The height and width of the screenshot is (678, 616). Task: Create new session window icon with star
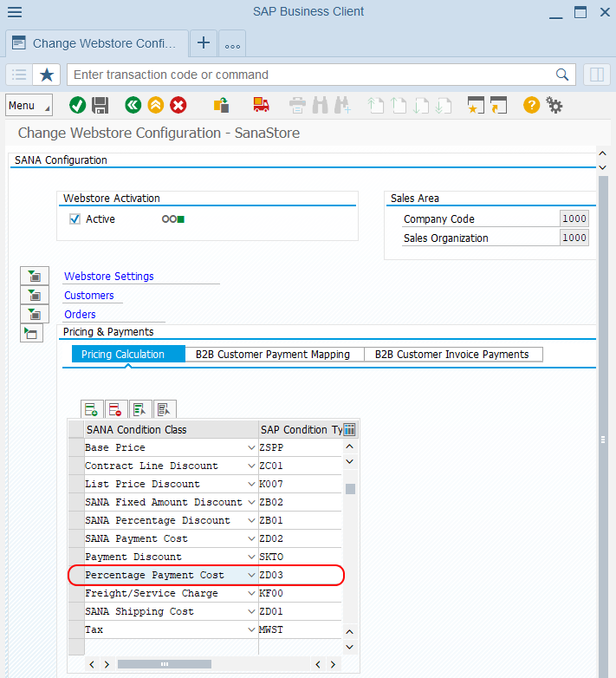[476, 105]
